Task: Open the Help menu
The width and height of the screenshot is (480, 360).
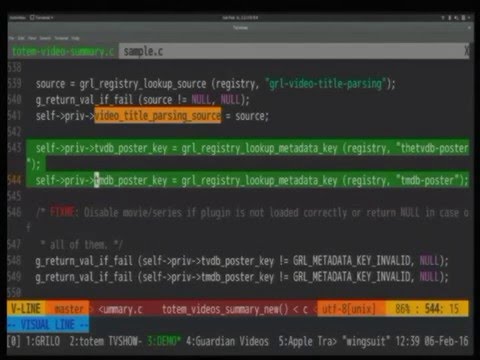Action: [x=76, y=38]
